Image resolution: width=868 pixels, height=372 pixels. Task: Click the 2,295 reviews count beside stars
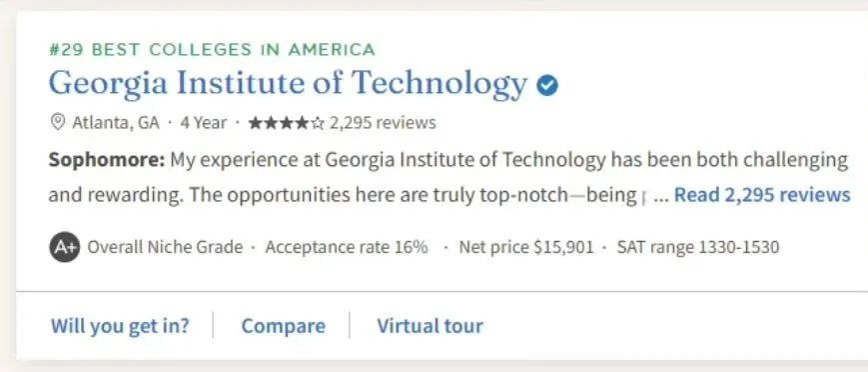383,123
